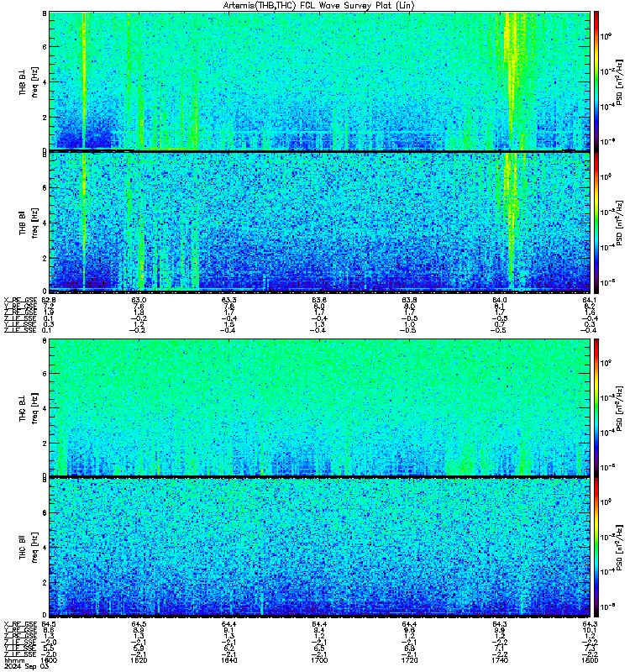The image size is (630, 672).
Task: Click the THC B⊥ spectrogram panel
Action: tap(319, 407)
